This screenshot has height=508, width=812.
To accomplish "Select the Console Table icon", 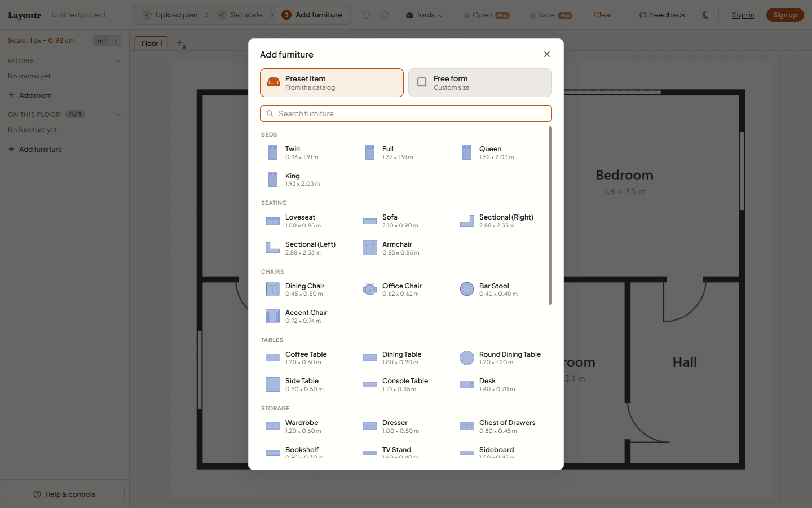I will pyautogui.click(x=370, y=384).
